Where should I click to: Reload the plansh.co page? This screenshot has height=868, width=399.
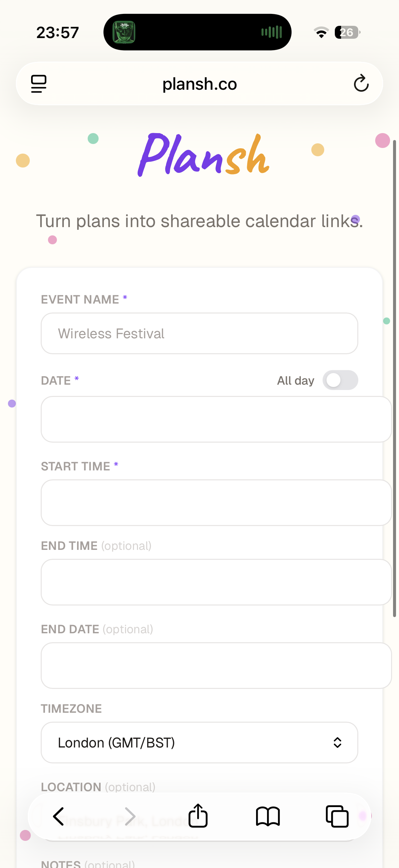[361, 83]
